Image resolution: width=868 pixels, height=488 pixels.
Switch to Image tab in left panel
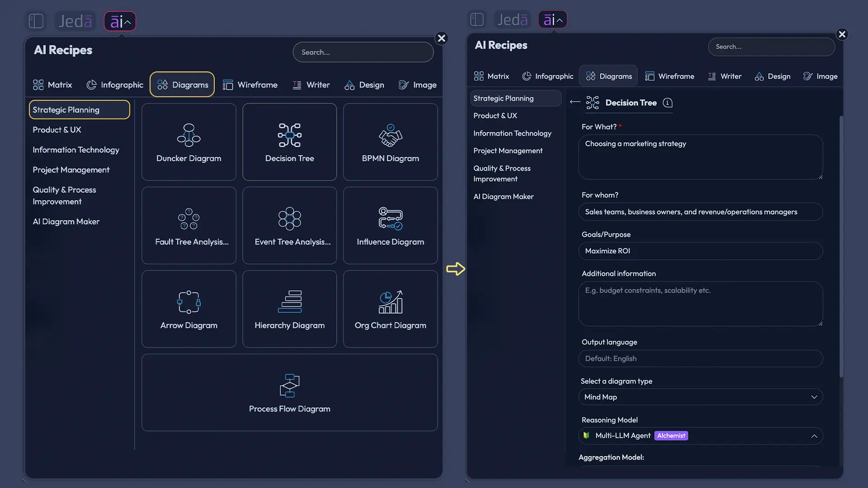[x=418, y=84]
